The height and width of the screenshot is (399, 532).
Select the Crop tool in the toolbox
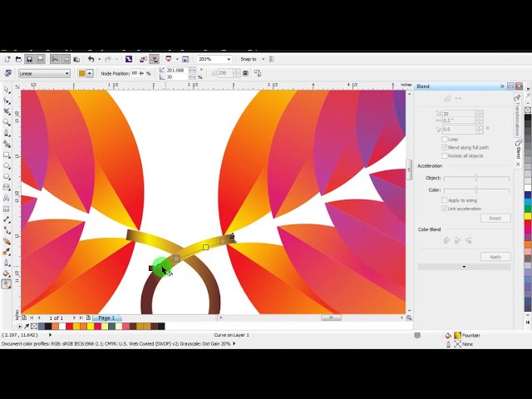tap(7, 111)
